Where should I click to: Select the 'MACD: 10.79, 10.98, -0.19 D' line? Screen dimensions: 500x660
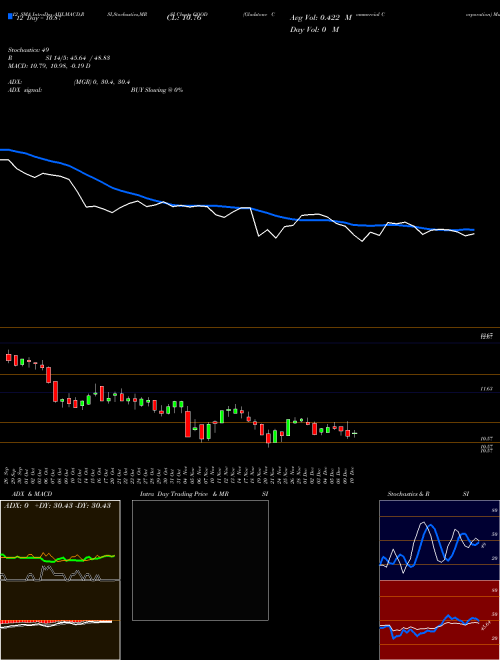pyautogui.click(x=49, y=66)
